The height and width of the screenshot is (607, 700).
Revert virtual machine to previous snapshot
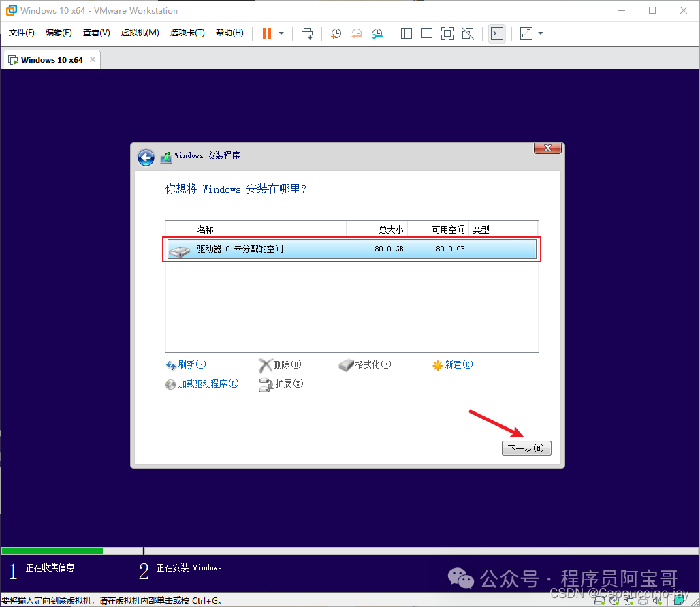[357, 33]
